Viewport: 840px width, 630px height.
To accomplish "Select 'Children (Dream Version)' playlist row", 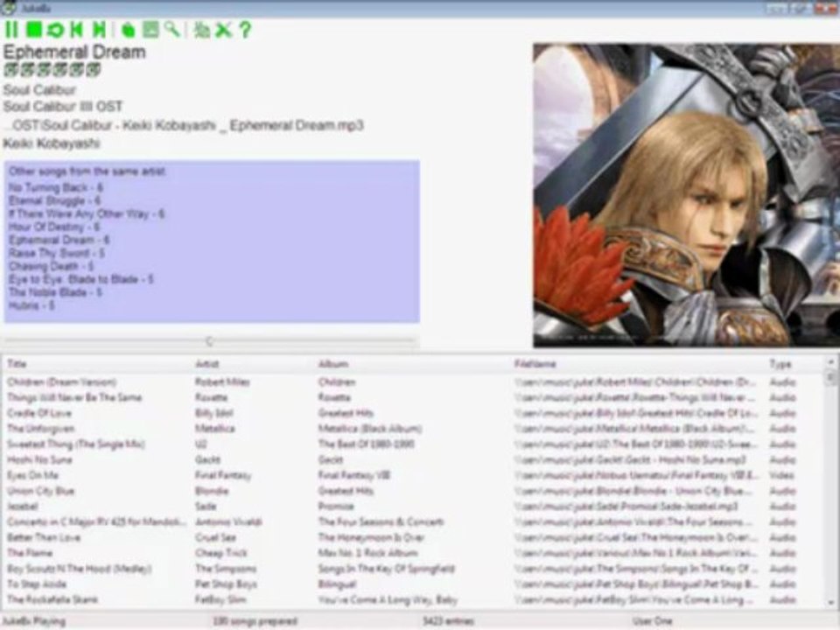I will tap(412, 382).
